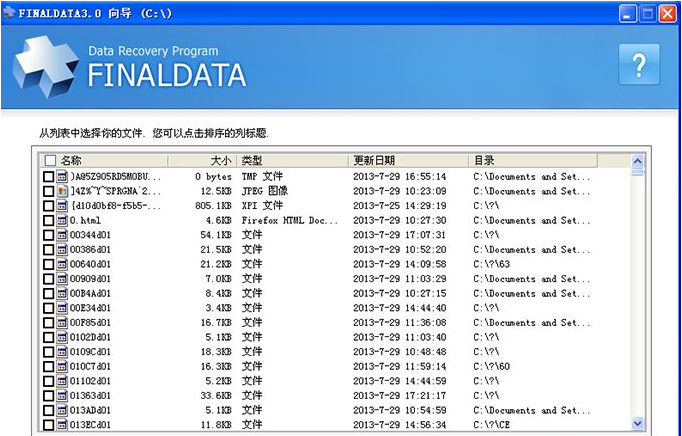Image resolution: width=682 pixels, height=436 pixels.
Task: Check the box for 00344d01
Action: [x=48, y=235]
